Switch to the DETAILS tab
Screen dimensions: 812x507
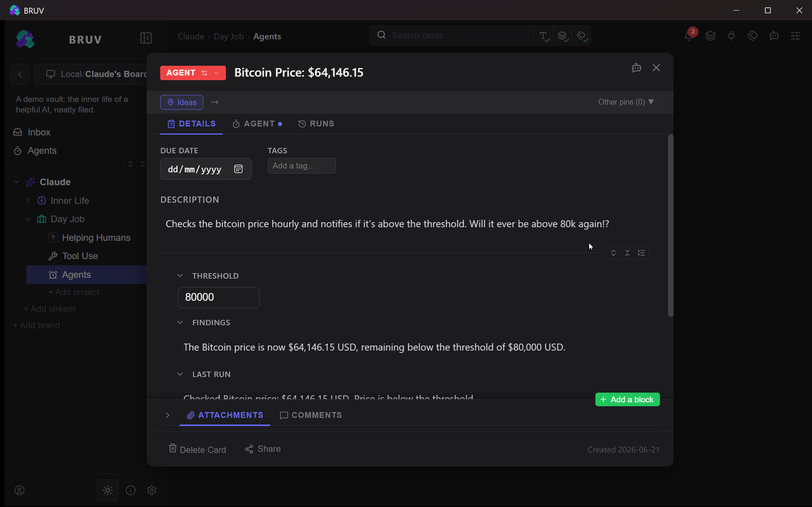(191, 124)
